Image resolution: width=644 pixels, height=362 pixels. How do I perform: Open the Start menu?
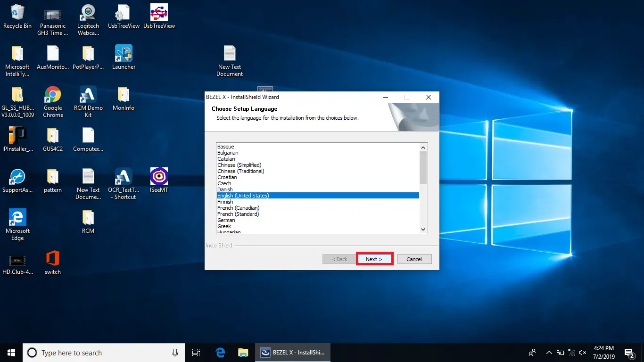pyautogui.click(x=11, y=352)
